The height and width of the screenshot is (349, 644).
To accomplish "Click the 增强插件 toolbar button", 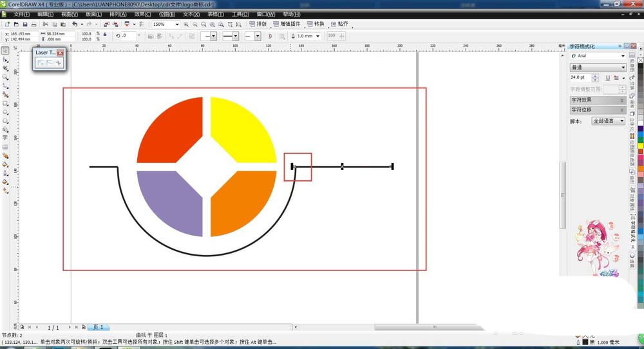I will [x=289, y=24].
